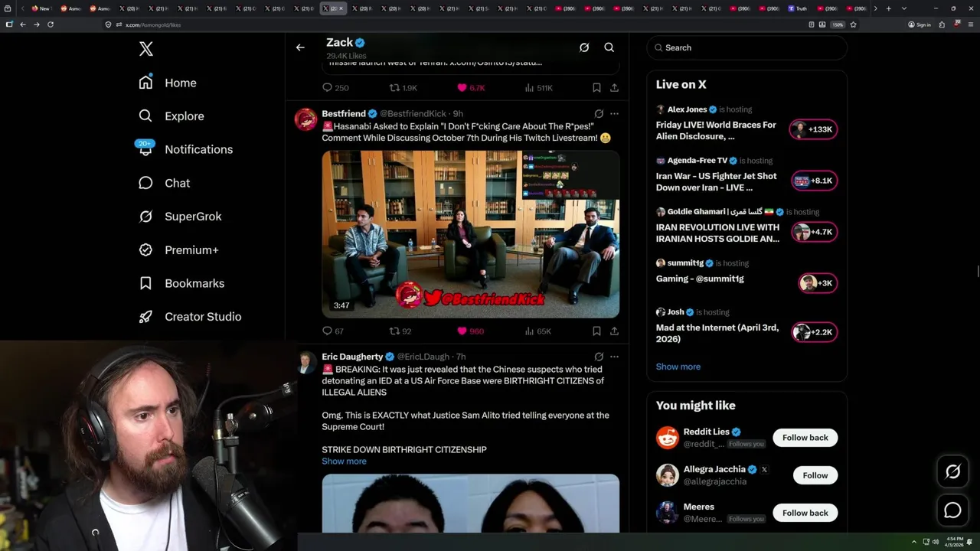
Task: View analytics of Bestfriend post 65K views
Action: [538, 331]
